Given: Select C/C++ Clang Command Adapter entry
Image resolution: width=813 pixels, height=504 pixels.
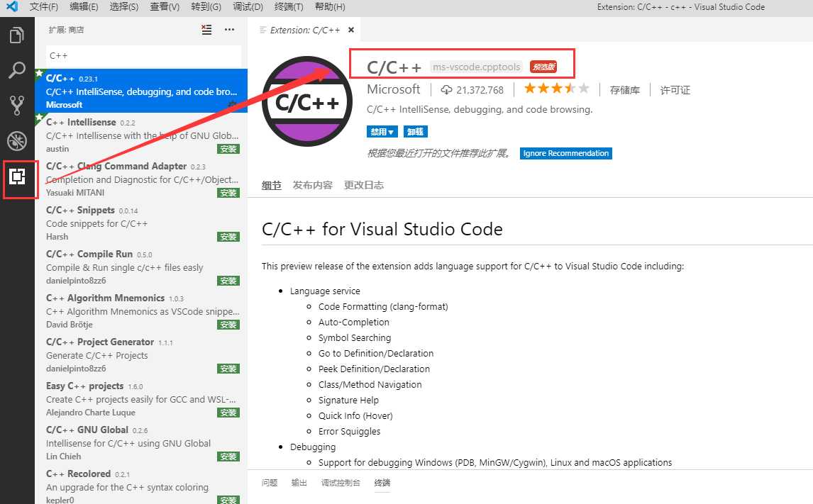Looking at the screenshot, I should (x=141, y=179).
